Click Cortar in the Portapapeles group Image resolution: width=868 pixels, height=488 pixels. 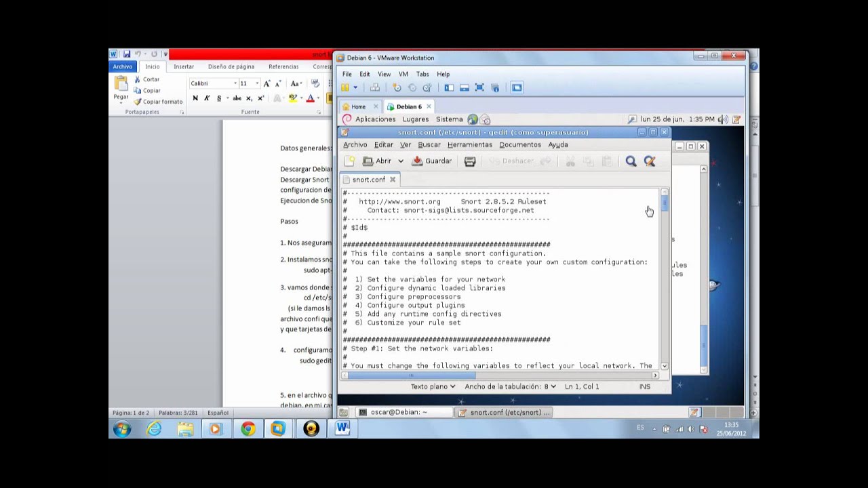(x=146, y=79)
